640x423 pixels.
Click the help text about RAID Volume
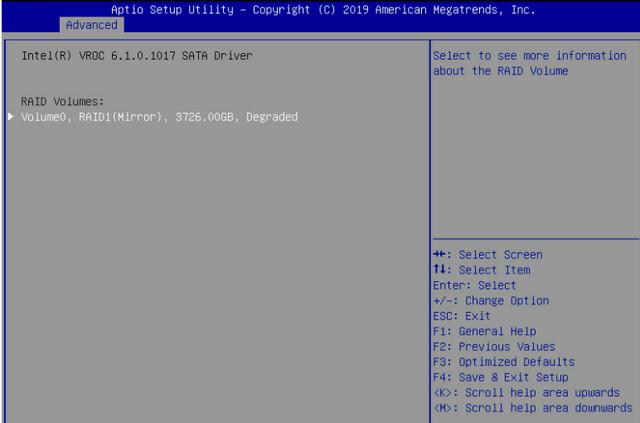[530, 63]
